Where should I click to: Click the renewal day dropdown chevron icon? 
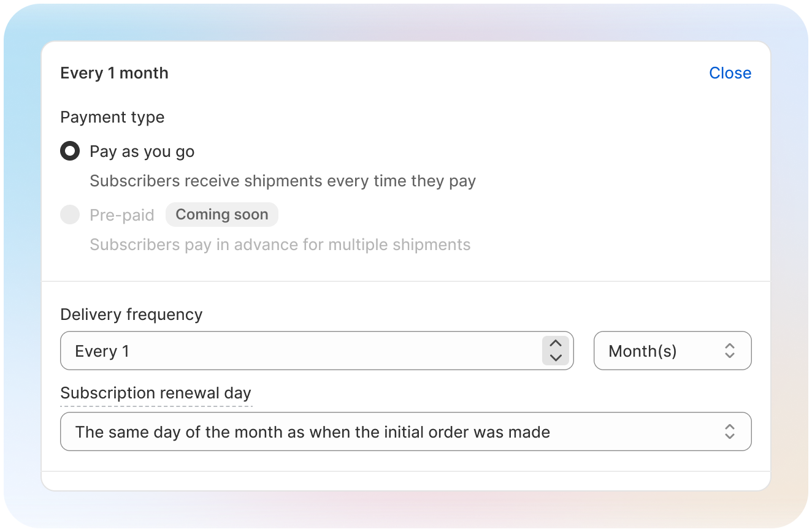pos(729,431)
